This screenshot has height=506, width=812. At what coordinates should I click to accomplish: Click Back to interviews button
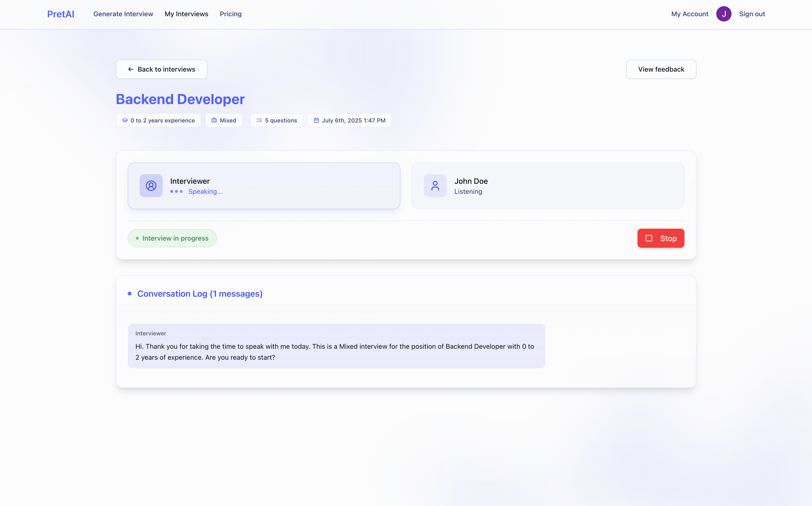coord(161,69)
